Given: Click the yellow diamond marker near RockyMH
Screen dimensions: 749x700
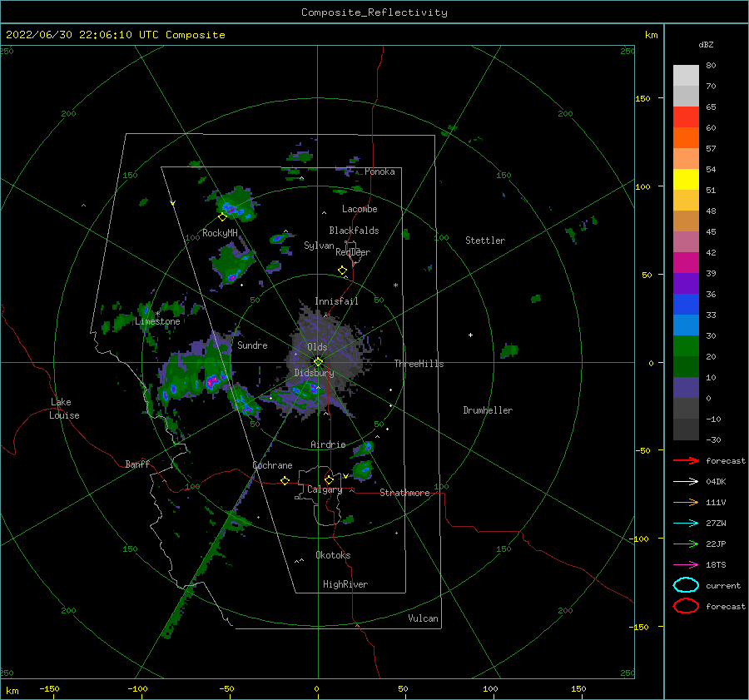Looking at the screenshot, I should click(222, 217).
